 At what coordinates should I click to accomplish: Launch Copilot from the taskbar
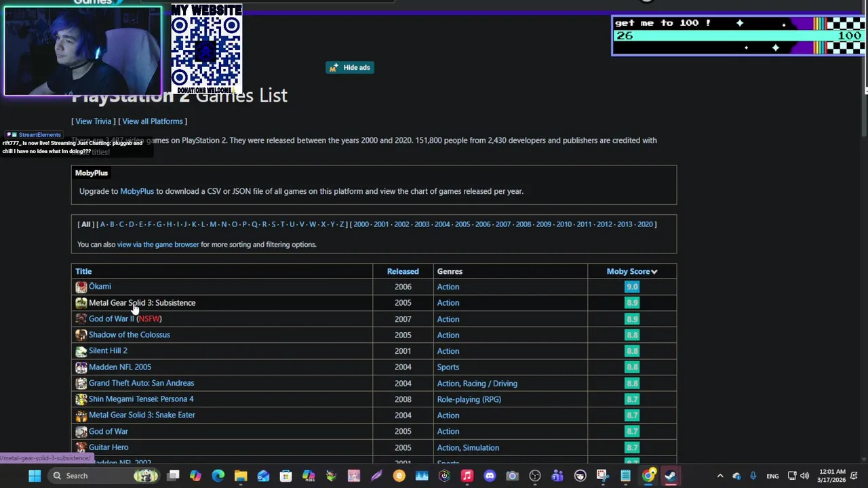point(195,476)
